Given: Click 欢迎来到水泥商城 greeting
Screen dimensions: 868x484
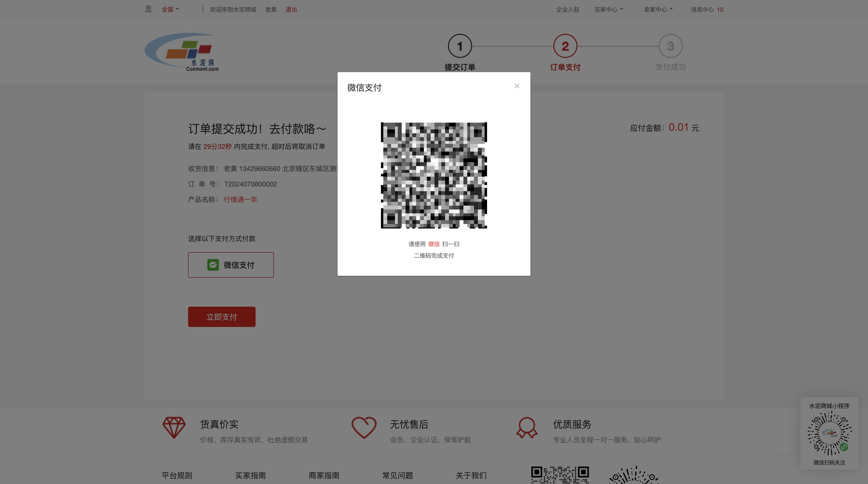Looking at the screenshot, I should pyautogui.click(x=233, y=9).
